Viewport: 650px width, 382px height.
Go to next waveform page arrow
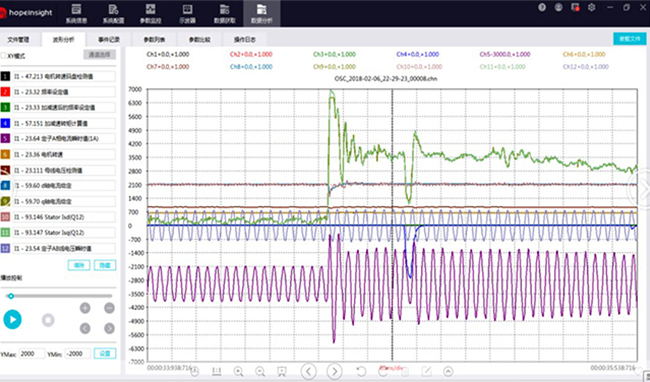tap(335, 371)
